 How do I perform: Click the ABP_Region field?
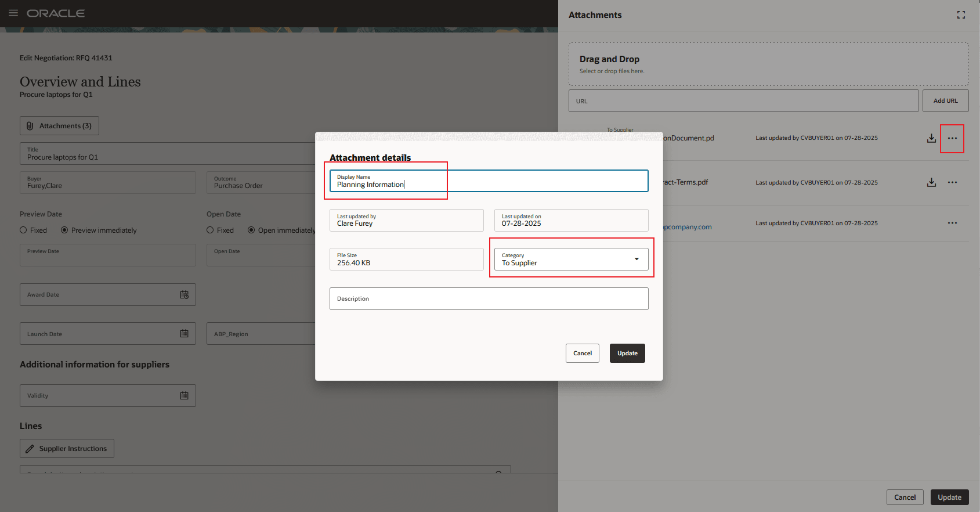point(261,334)
